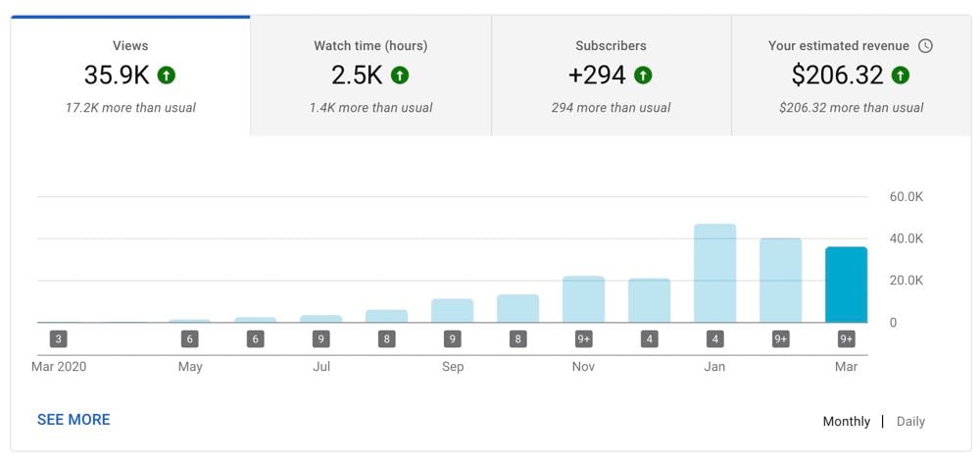Click the green arrow beside 2.5K watch time
980x464 pixels.
pos(399,75)
